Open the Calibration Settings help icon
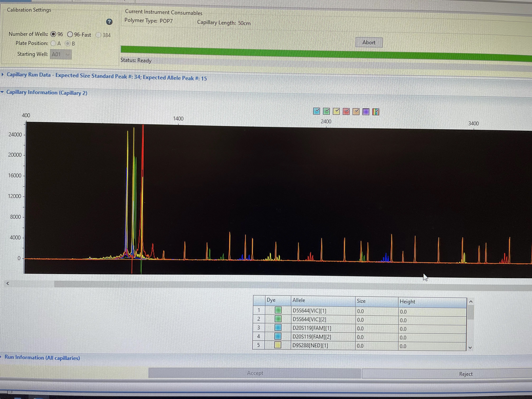 (109, 22)
